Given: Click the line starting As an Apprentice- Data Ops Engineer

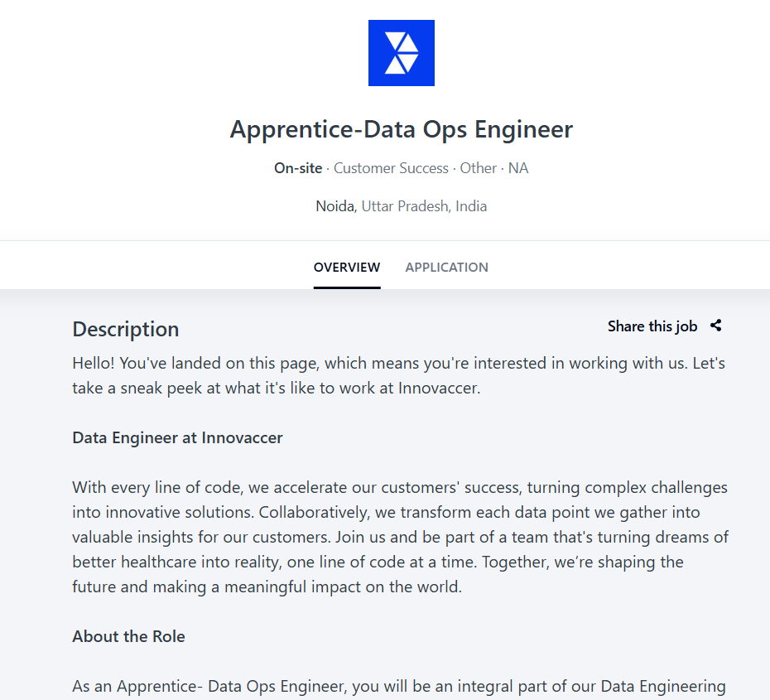Looking at the screenshot, I should [399, 687].
